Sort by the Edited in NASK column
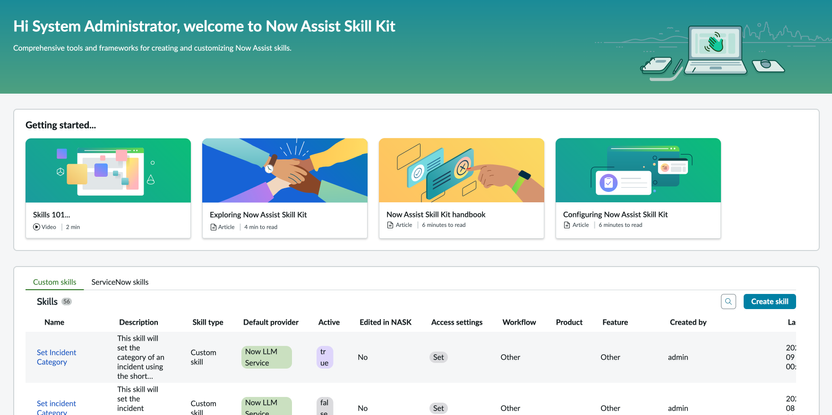Screen dimensions: 832x415 point(385,322)
